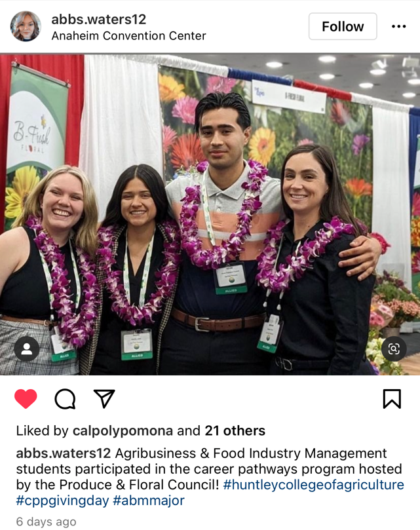
Task: Open the abbs.waters12 username in the header
Action: point(99,19)
